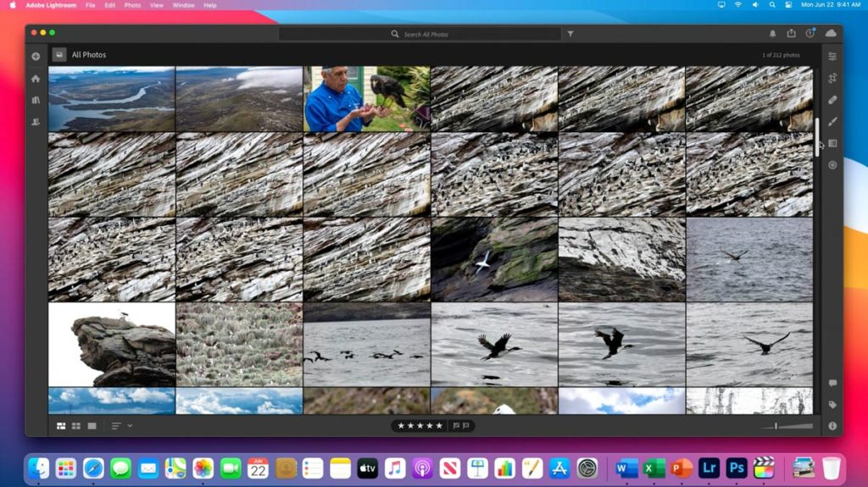Select the Linear Gradient tool

(832, 143)
